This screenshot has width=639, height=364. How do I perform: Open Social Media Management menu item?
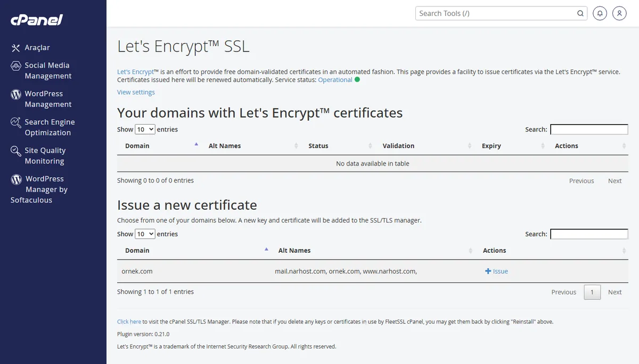48,71
